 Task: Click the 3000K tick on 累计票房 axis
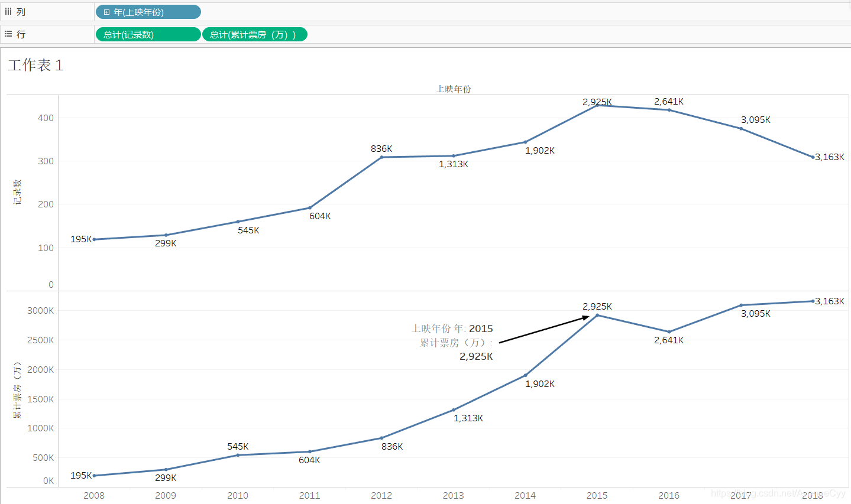pos(40,311)
